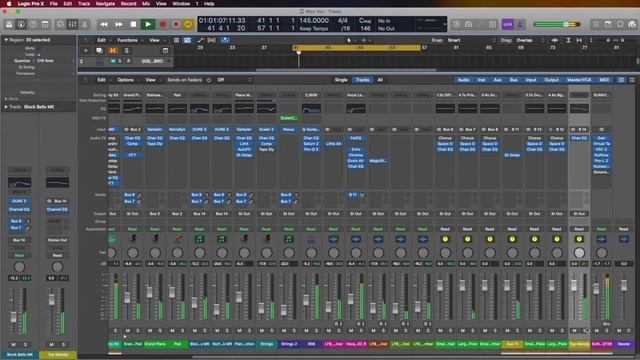
Task: Toggle the yellow Cycle mode button
Action: point(188,24)
